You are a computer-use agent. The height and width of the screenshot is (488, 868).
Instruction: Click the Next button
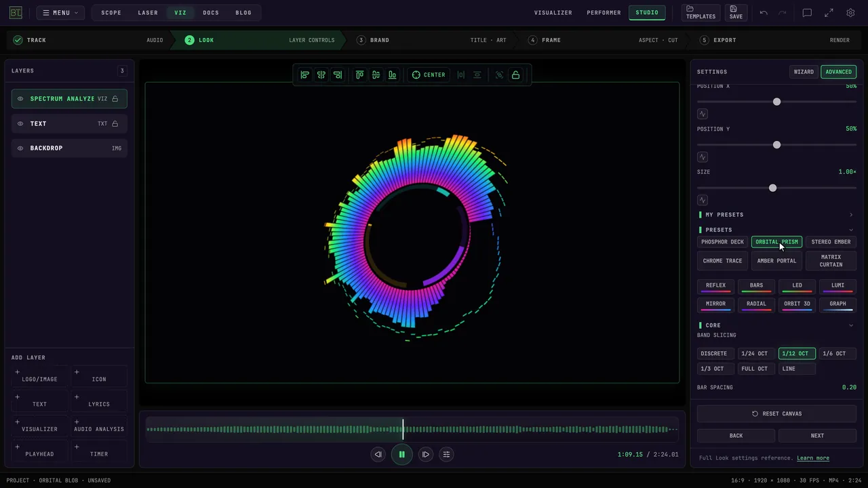click(x=817, y=436)
